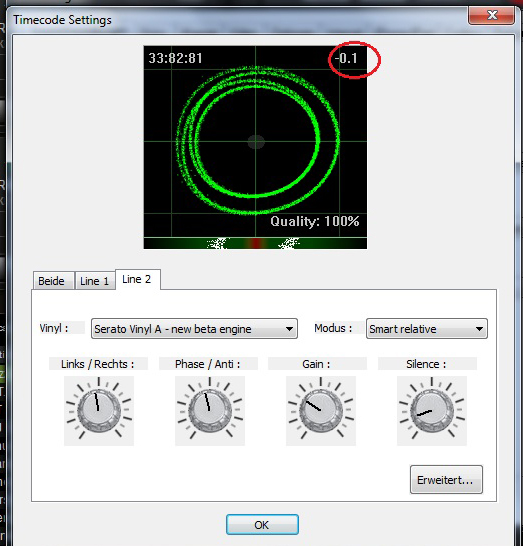Image resolution: width=523 pixels, height=546 pixels.
Task: Click the Quality: 100% indicator
Action: click(315, 221)
